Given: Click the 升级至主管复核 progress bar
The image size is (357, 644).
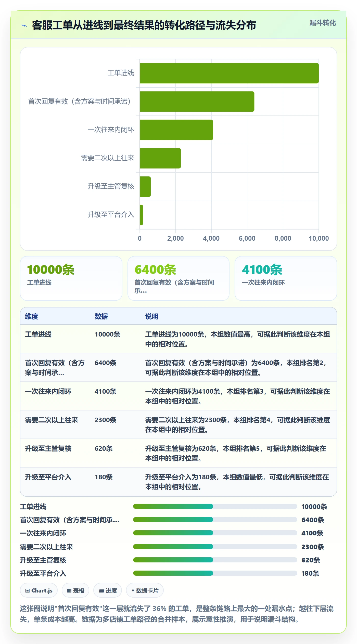Looking at the screenshot, I should tap(215, 560).
